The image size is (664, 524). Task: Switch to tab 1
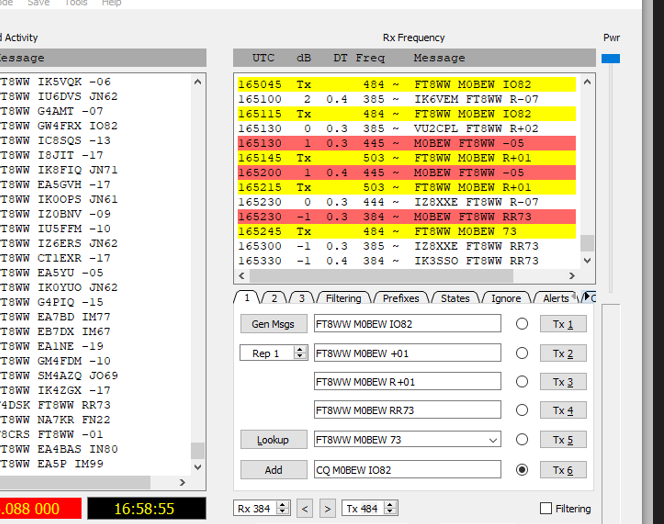click(247, 298)
